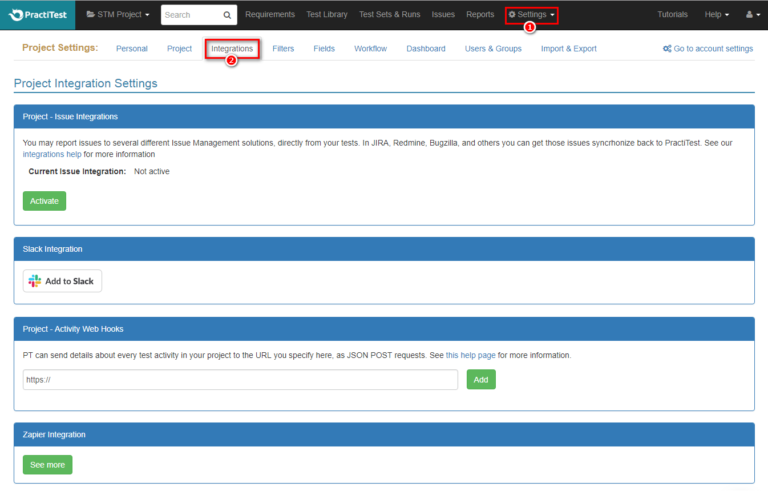
Task: Open the Filters tab
Action: (x=283, y=49)
